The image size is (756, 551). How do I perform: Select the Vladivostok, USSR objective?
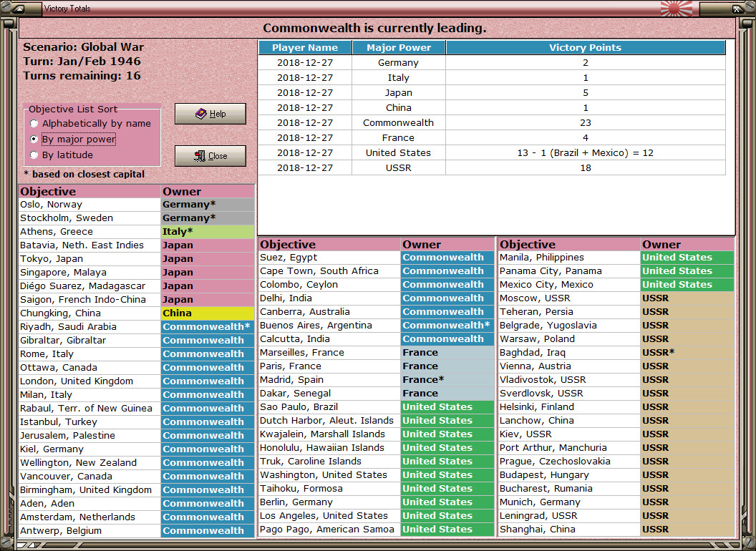569,380
